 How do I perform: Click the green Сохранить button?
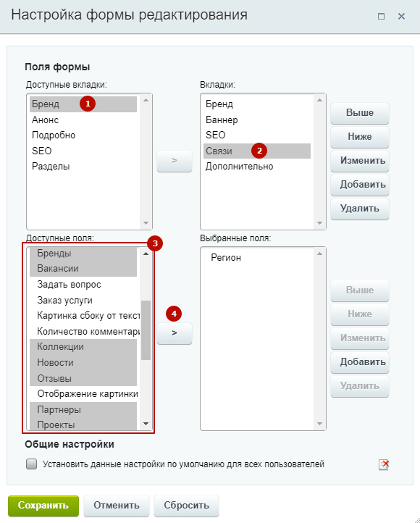click(x=43, y=506)
